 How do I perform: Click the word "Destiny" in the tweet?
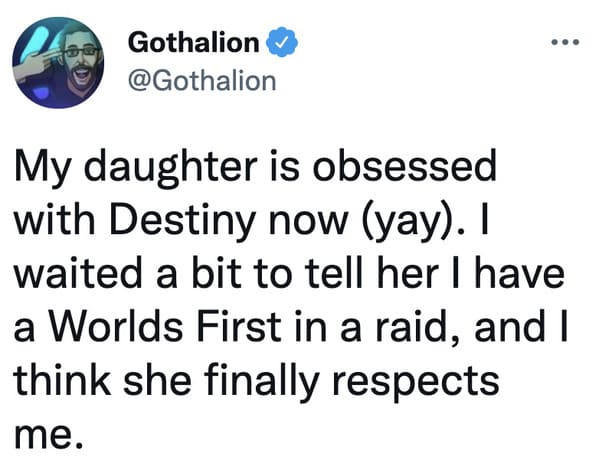(x=183, y=221)
